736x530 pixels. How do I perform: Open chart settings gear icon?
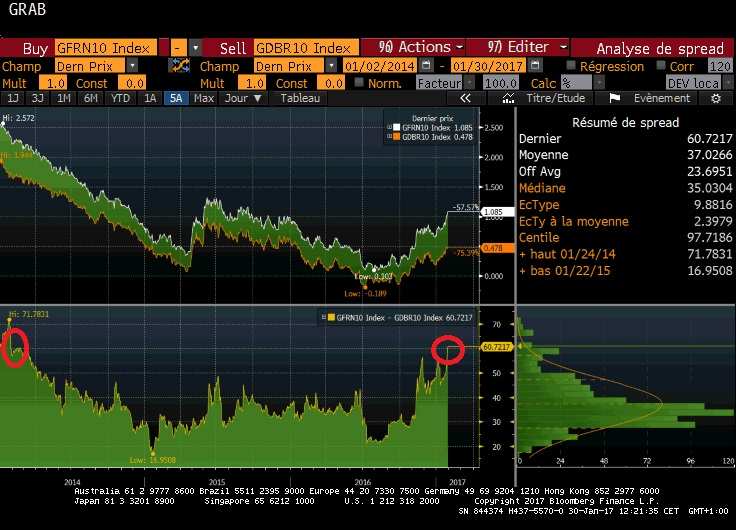click(x=715, y=99)
